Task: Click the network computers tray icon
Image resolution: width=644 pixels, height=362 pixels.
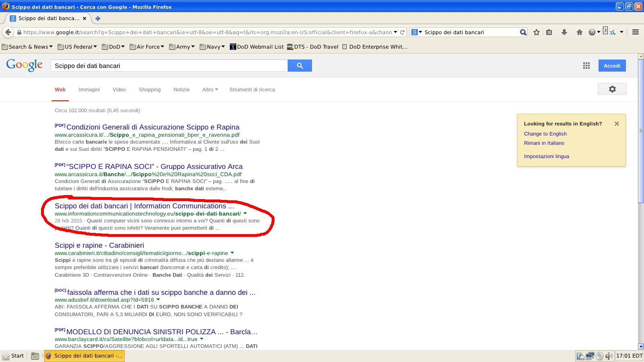Action: (x=590, y=356)
